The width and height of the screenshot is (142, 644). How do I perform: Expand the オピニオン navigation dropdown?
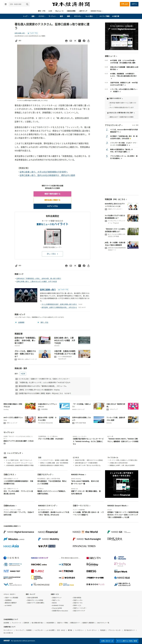[x=79, y=16]
